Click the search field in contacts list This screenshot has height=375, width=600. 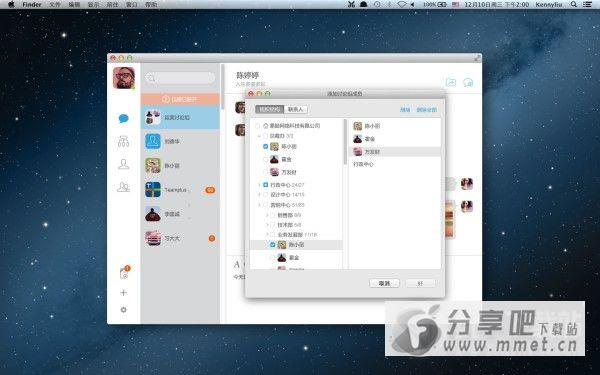(x=180, y=78)
